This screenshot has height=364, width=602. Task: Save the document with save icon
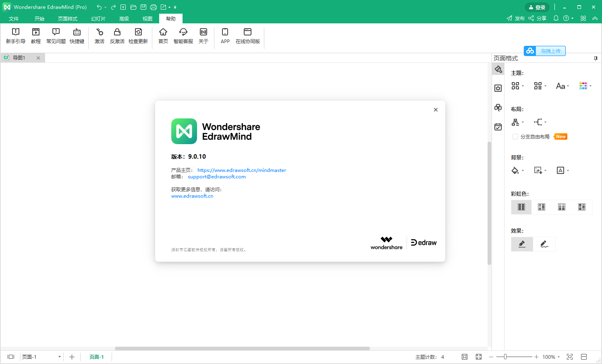pyautogui.click(x=143, y=7)
